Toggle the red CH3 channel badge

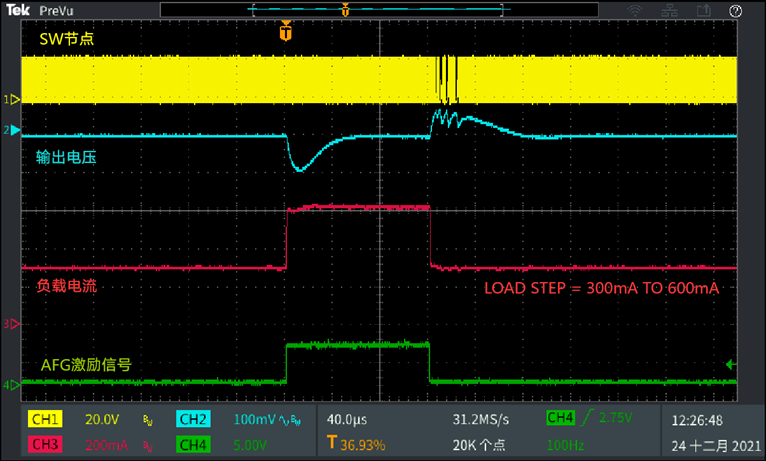point(45,443)
